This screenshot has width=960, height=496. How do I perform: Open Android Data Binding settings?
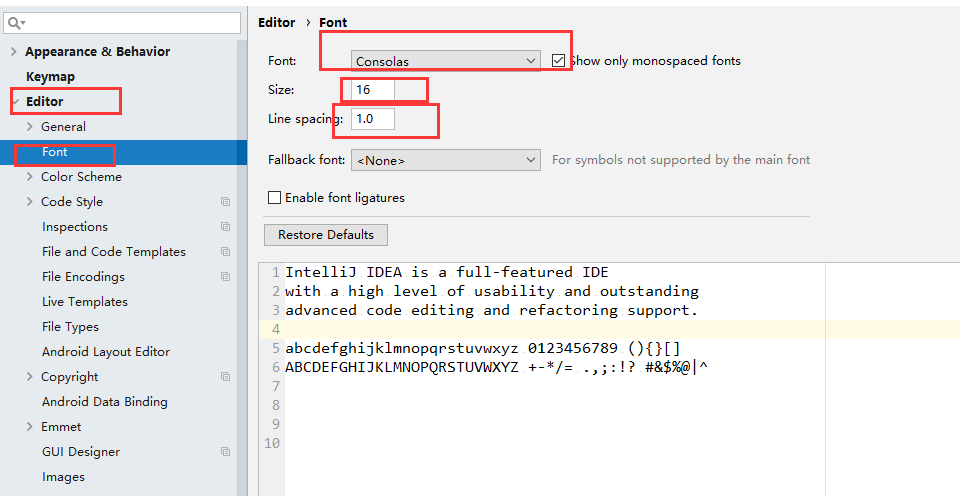[x=105, y=402]
